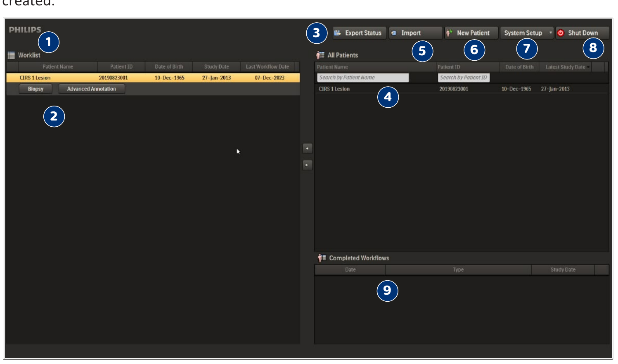The image size is (618, 364).
Task: Click the "07-Dec-2023" workflow date cell
Action: point(270,78)
